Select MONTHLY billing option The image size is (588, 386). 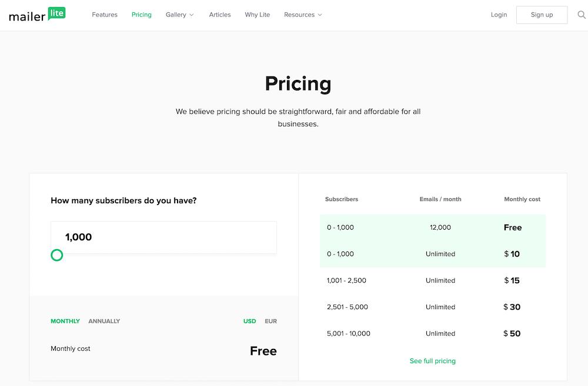pos(65,321)
